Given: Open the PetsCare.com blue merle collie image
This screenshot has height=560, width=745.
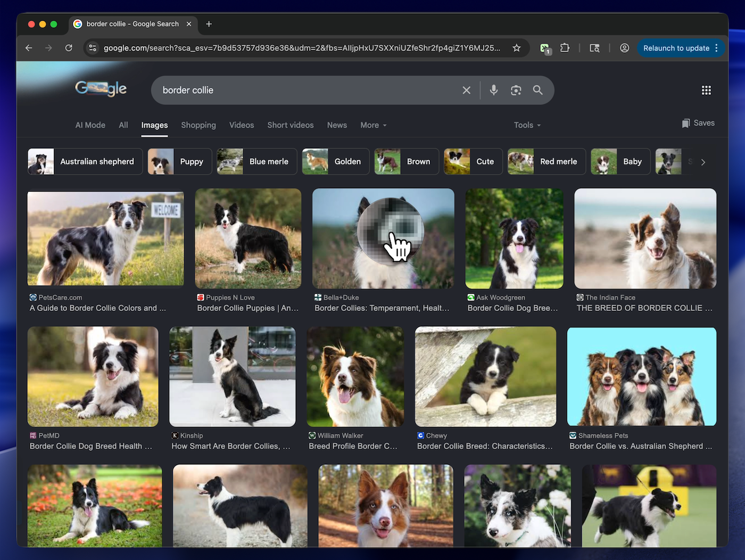Looking at the screenshot, I should point(105,238).
